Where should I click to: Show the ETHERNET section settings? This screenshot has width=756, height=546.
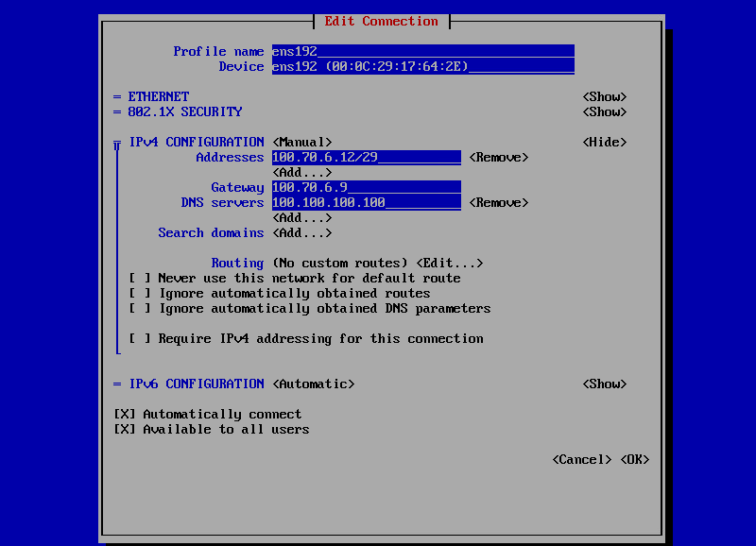coord(604,96)
